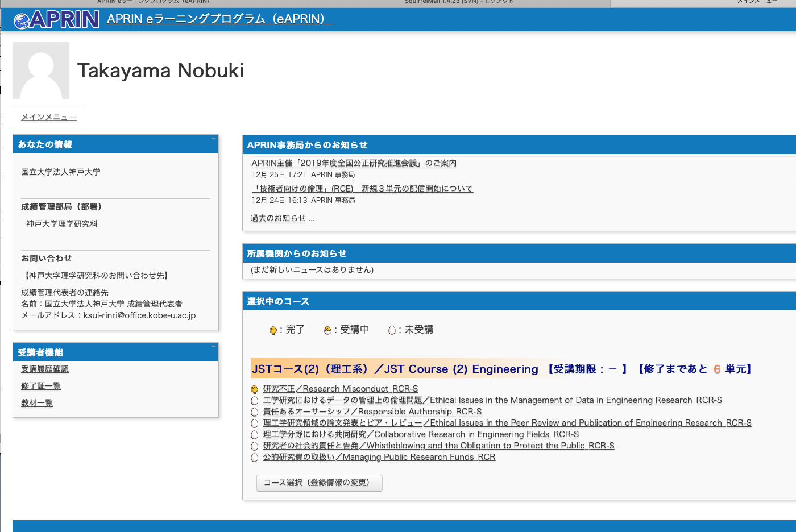Click the user avatar placeholder image

(x=41, y=70)
